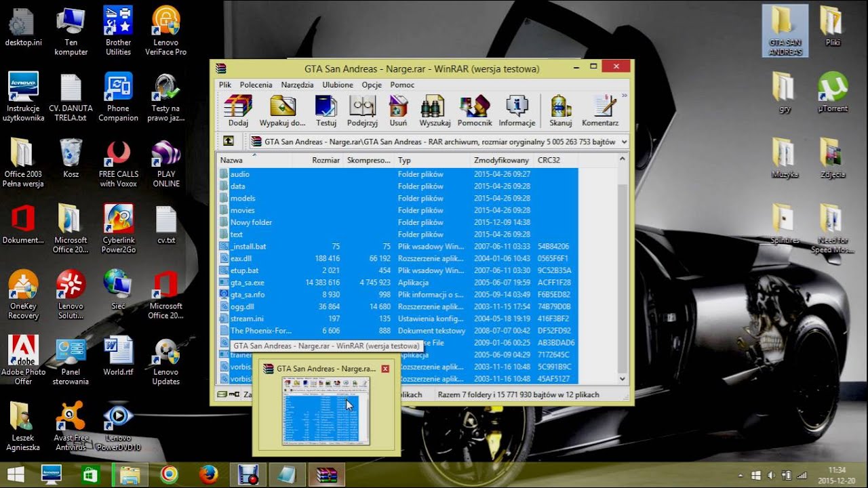Click the screen recorder taskbar icon
Screen dimensions: 868x488
point(248,474)
